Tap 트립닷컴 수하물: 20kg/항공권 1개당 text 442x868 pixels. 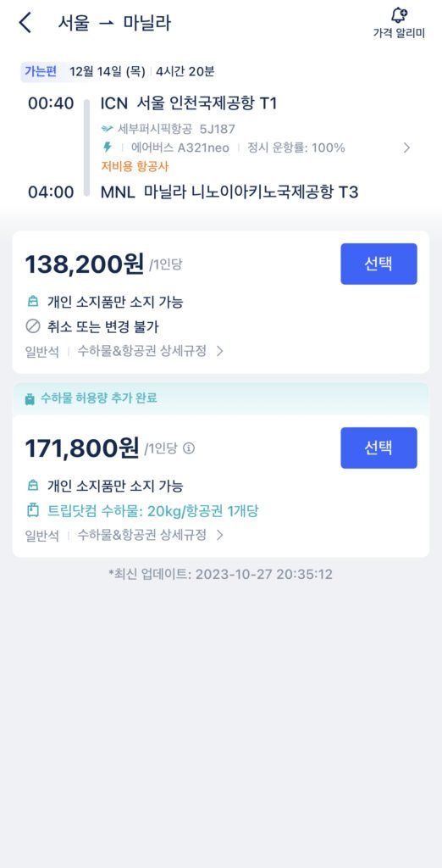pyautogui.click(x=153, y=511)
